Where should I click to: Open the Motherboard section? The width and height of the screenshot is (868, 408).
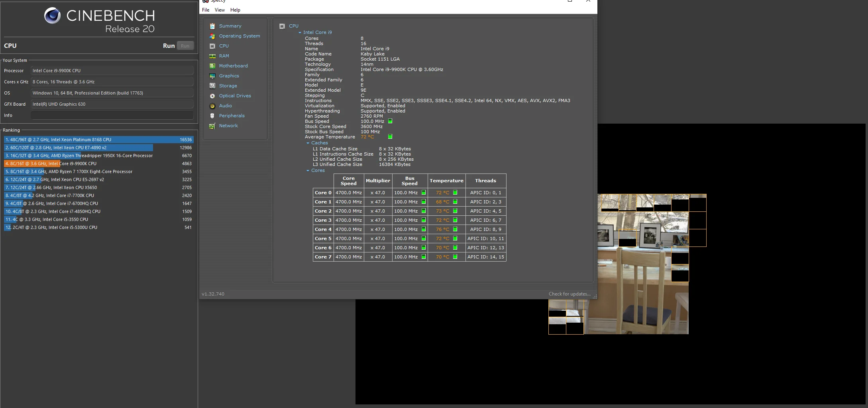click(233, 66)
